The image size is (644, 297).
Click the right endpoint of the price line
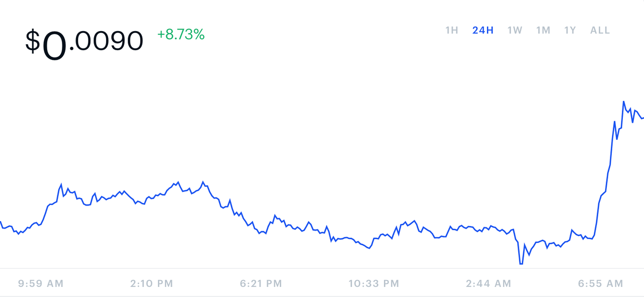click(x=643, y=118)
